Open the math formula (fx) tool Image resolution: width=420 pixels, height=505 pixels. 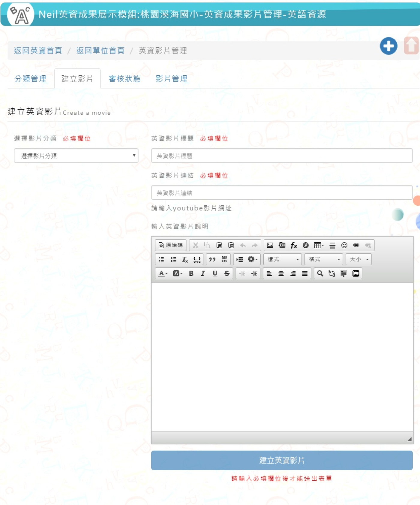click(294, 245)
